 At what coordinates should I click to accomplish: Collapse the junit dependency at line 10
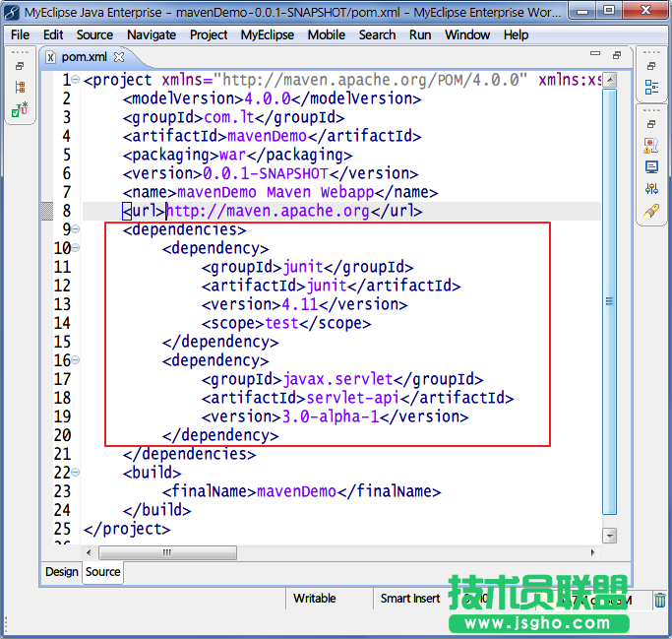[x=76, y=247]
